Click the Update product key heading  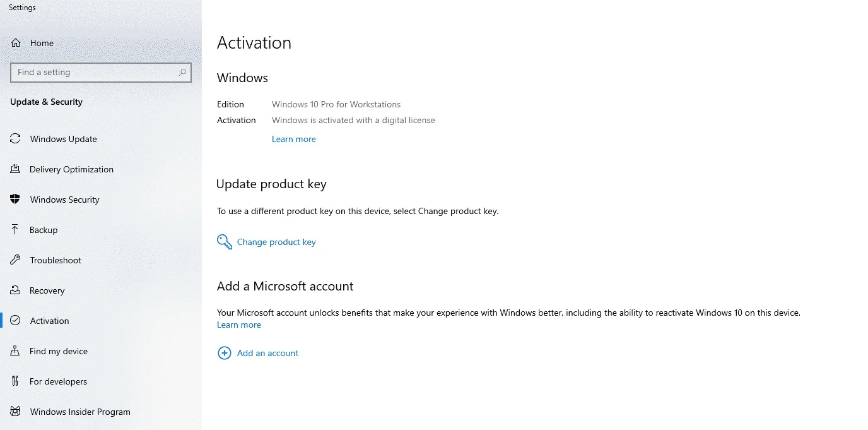coord(271,184)
